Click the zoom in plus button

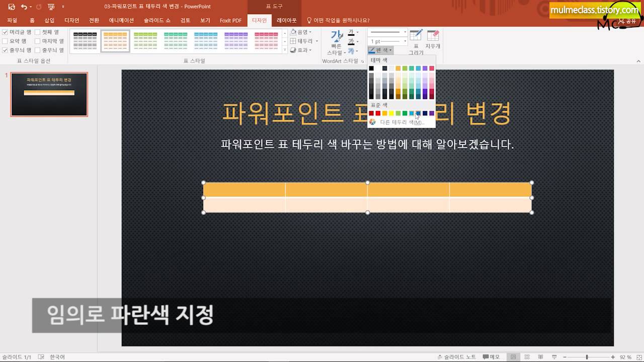pos(613,357)
